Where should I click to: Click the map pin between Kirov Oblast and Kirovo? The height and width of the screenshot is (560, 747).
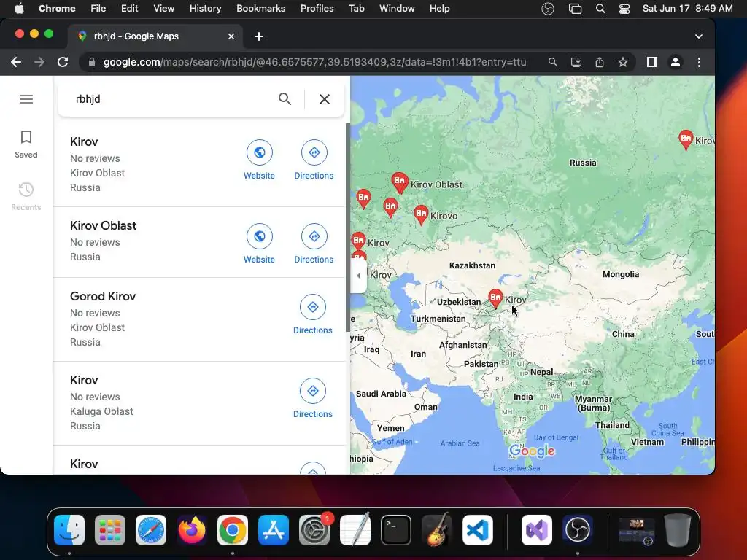[390, 206]
